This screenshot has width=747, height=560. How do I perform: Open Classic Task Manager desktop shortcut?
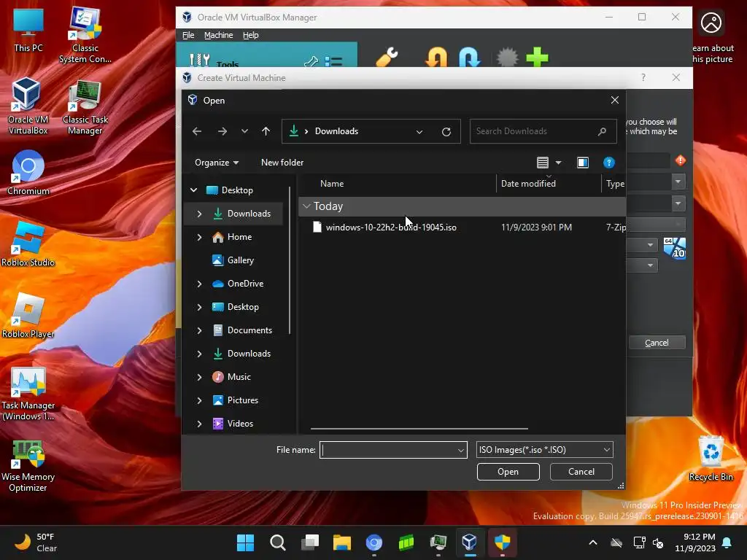coord(85,107)
